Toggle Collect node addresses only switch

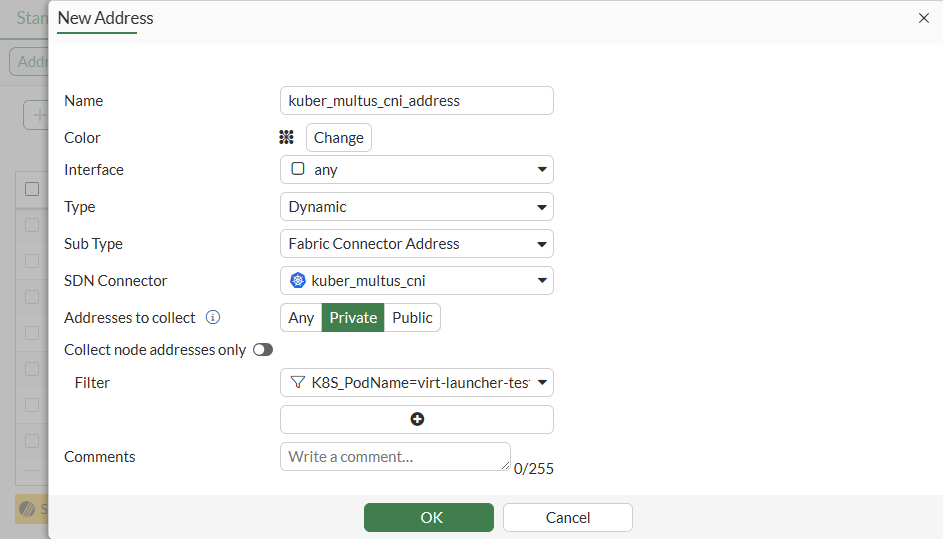point(263,350)
